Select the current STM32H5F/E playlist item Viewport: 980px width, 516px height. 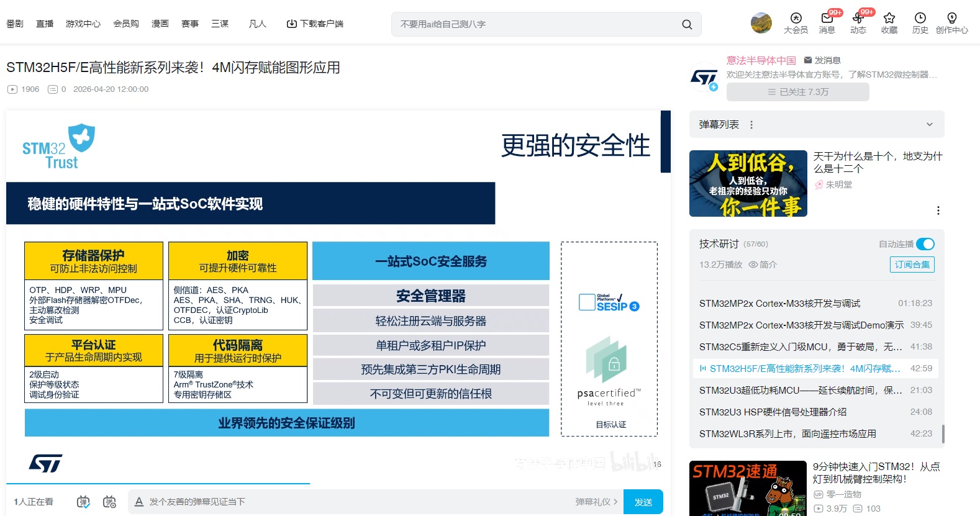point(815,368)
